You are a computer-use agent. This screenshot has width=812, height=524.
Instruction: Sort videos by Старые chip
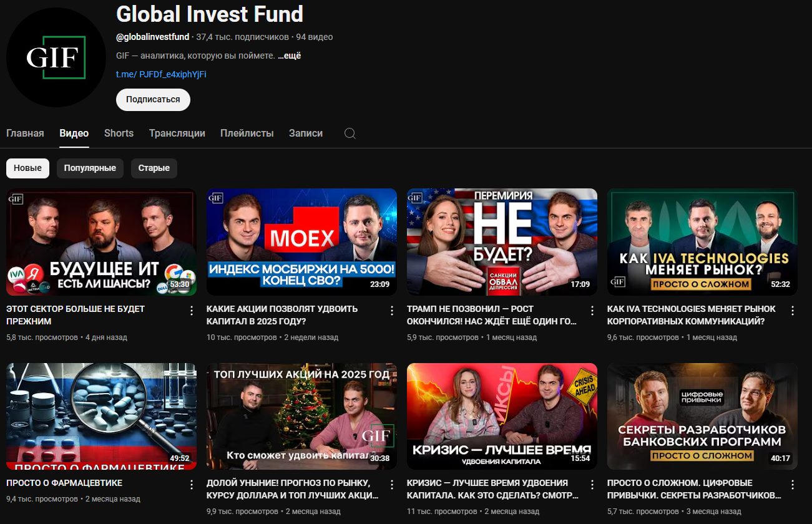pyautogui.click(x=154, y=168)
